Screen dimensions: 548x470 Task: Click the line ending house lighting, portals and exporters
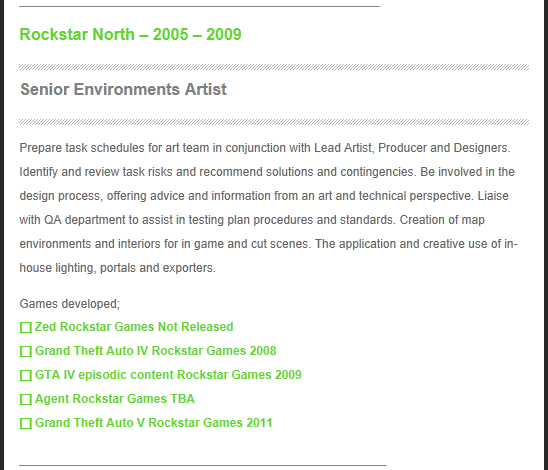[117, 268]
